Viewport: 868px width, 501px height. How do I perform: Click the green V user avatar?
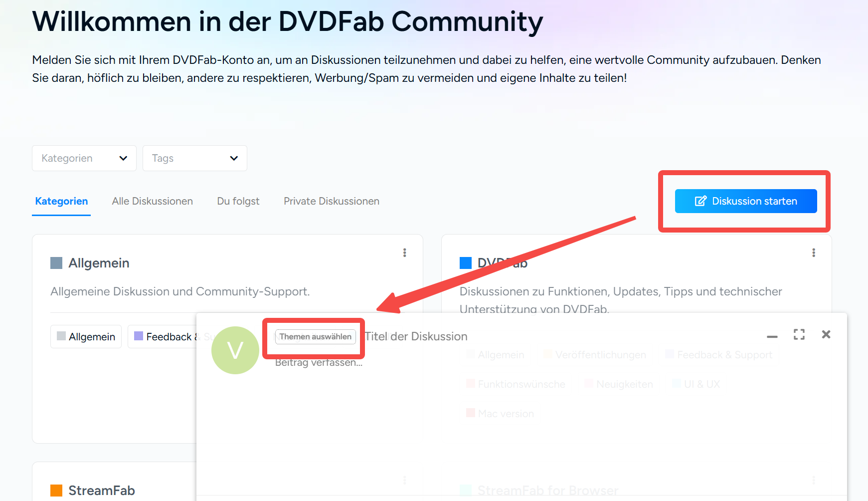click(235, 350)
